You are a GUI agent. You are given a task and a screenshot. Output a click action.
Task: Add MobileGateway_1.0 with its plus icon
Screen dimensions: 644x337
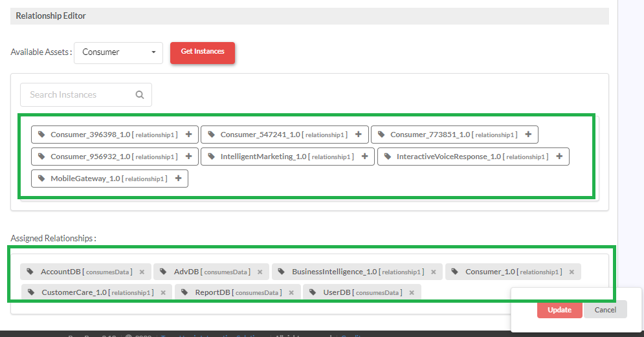(178, 179)
